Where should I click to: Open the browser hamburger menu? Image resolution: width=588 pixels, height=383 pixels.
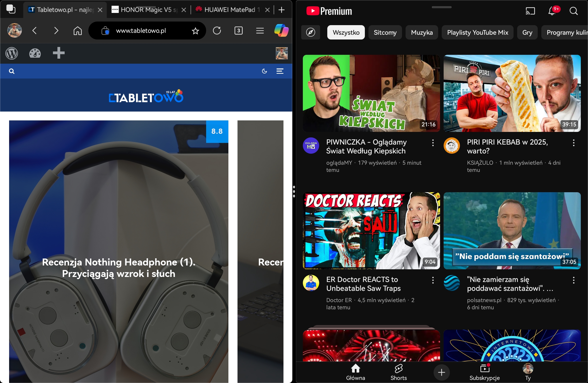pos(260,31)
